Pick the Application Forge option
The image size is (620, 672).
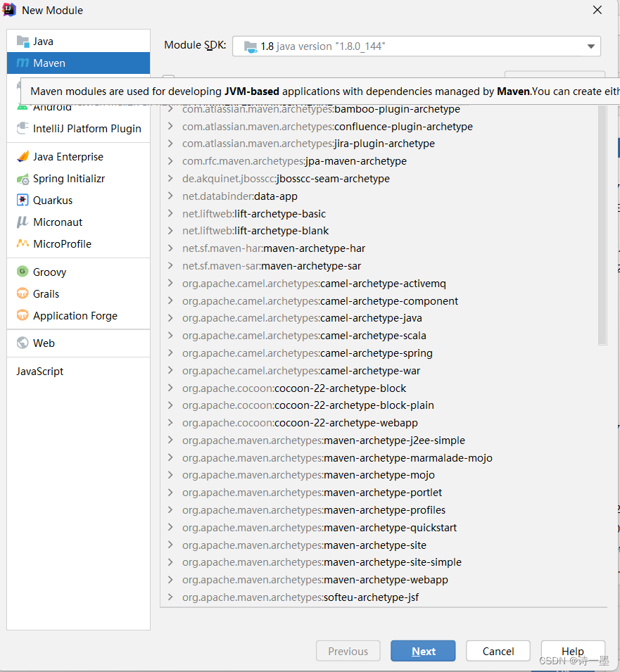pos(78,316)
